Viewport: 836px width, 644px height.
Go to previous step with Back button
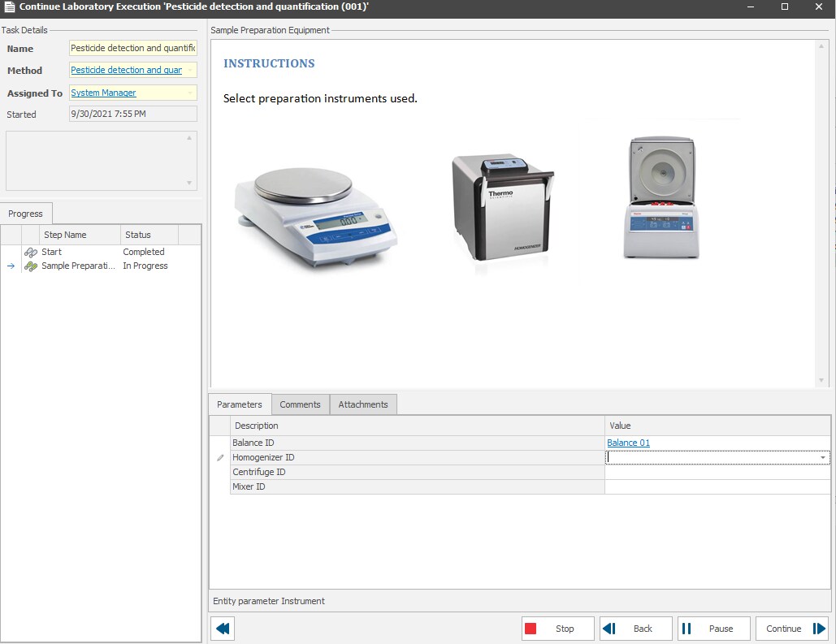[x=635, y=629]
